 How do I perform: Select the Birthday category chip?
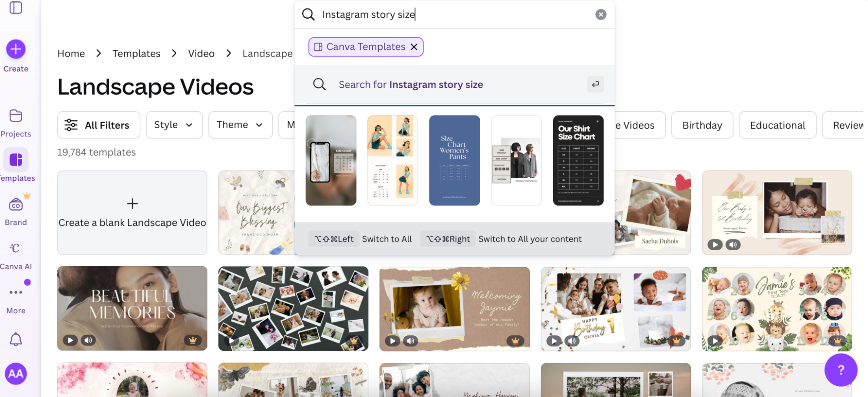tap(702, 125)
